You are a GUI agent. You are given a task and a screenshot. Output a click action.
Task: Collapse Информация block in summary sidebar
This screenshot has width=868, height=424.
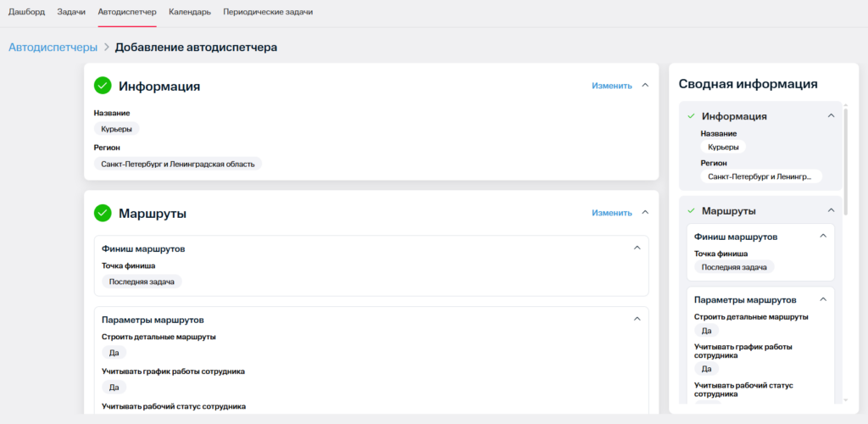(831, 116)
